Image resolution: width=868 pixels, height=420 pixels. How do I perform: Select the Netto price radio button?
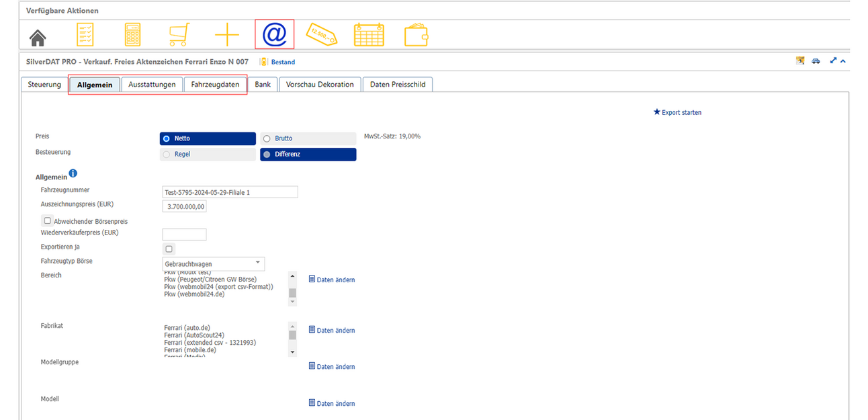pyautogui.click(x=167, y=138)
